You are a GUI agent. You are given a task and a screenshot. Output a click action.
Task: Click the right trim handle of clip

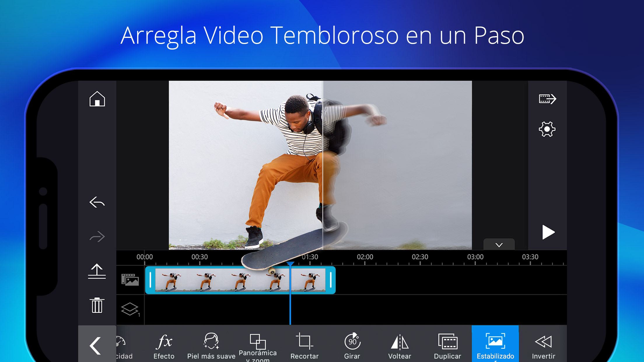click(x=331, y=280)
